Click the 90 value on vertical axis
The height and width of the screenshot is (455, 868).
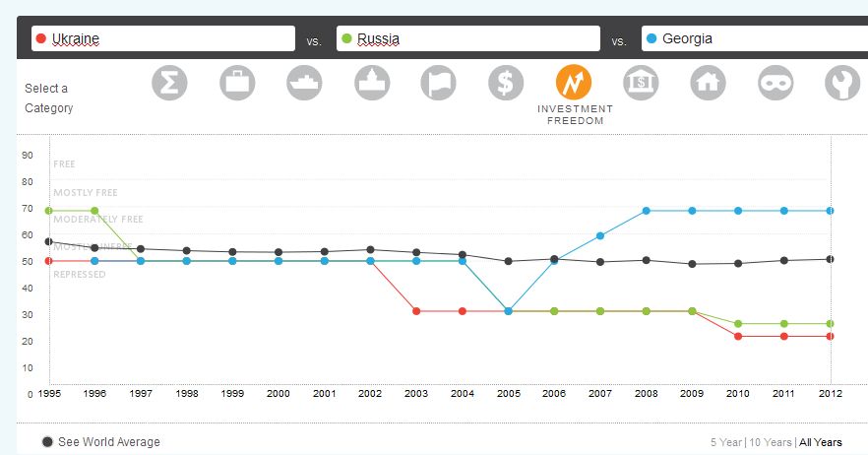(28, 156)
